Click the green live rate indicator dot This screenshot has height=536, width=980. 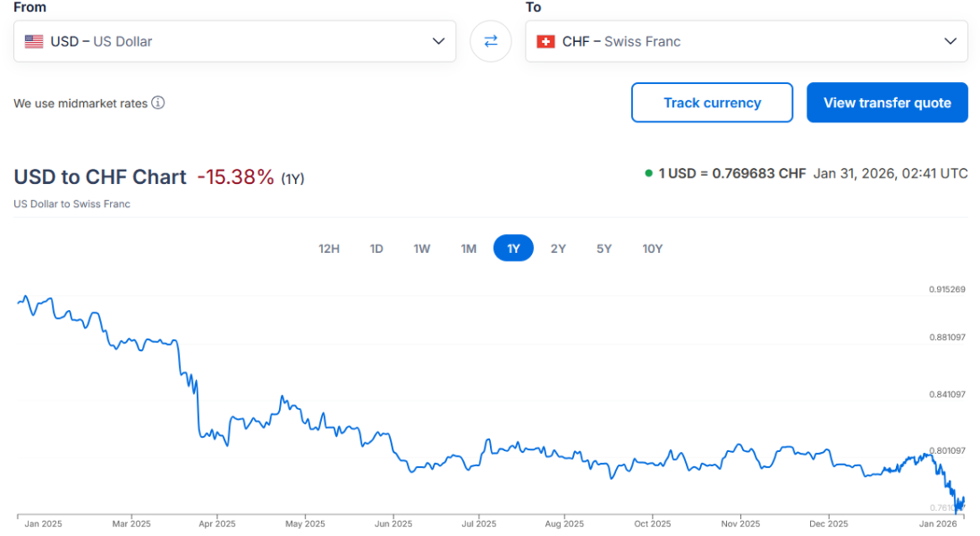coord(648,173)
